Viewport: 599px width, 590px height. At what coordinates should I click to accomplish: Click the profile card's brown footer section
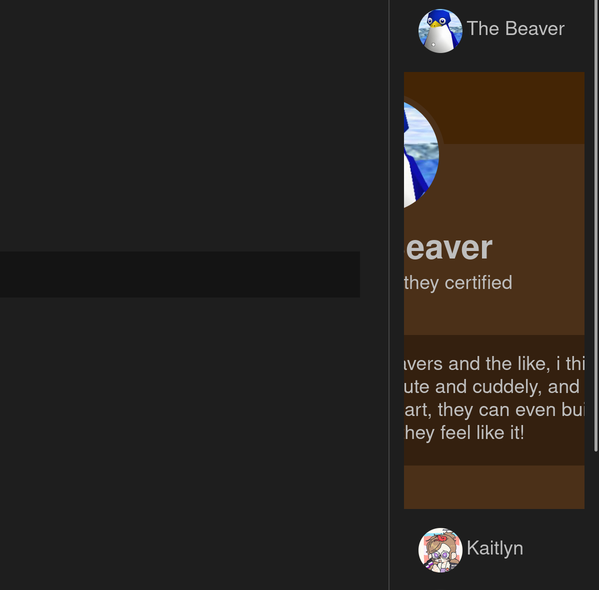tap(494, 487)
